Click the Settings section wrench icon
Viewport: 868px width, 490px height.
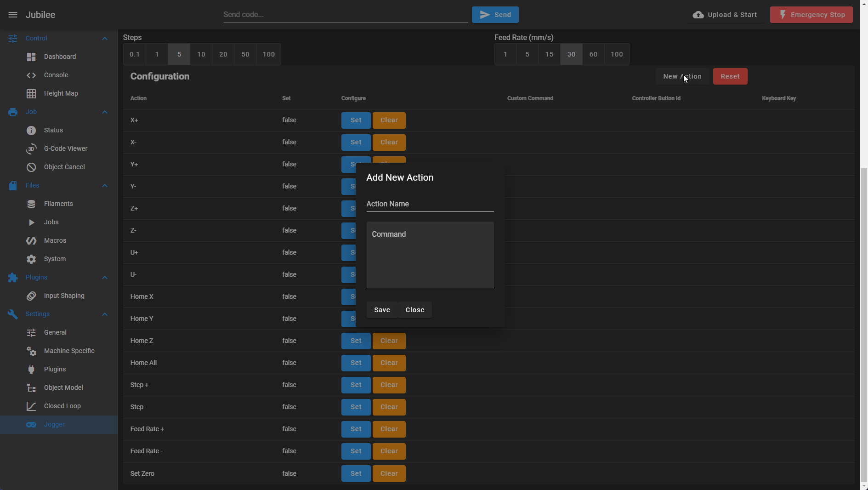click(x=13, y=314)
